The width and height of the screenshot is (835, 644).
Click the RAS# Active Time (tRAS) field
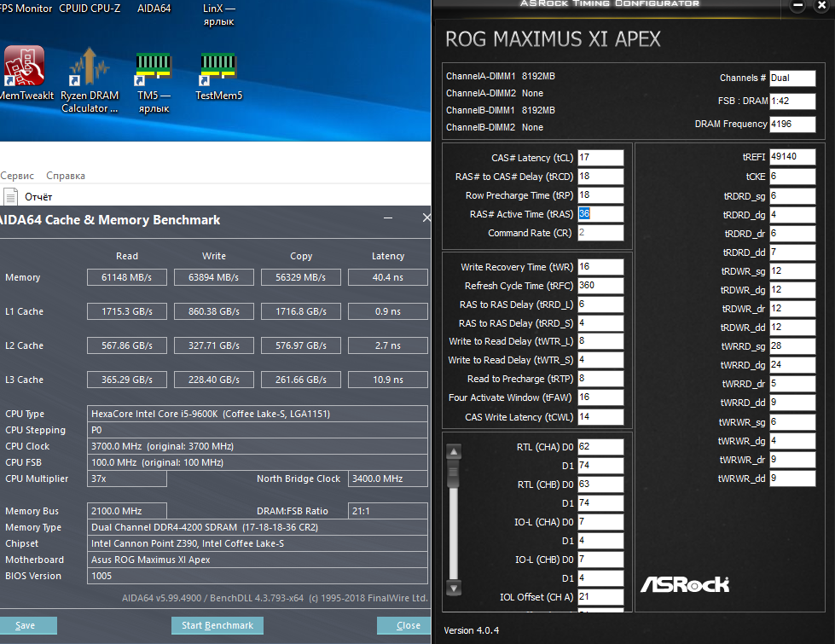600,213
